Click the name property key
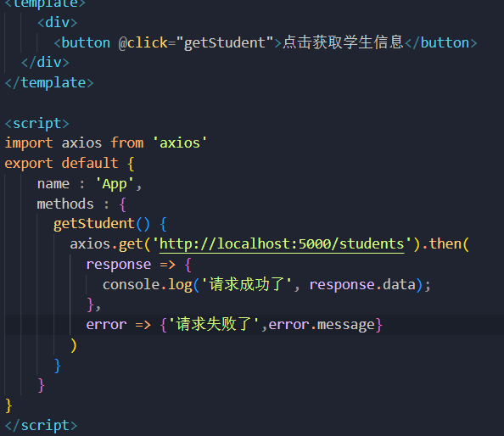The image size is (504, 436). pyautogui.click(x=53, y=184)
